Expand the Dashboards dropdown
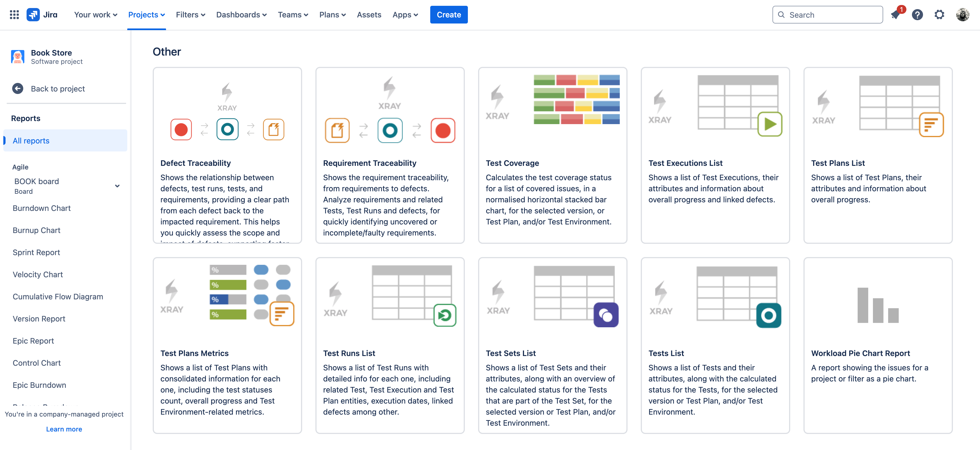 pyautogui.click(x=241, y=14)
